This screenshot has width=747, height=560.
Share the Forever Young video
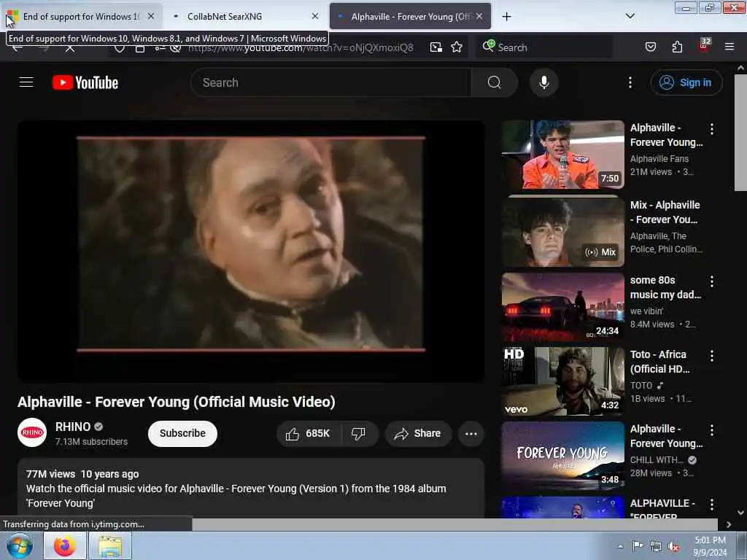coord(418,433)
